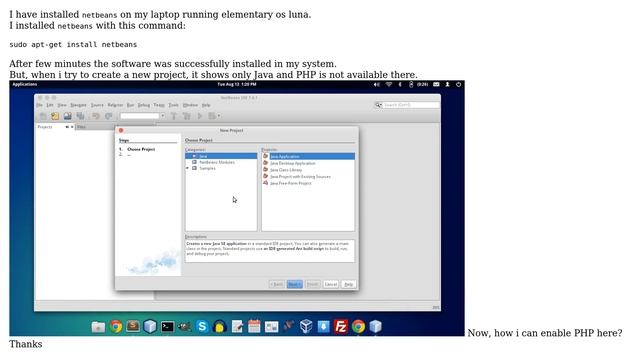Screen dimensions: 640x360
Task: Select the NetBeans Modules category
Action: [x=217, y=162]
